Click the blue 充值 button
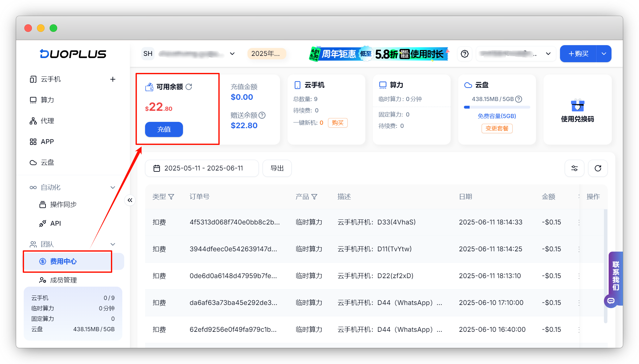 point(164,129)
